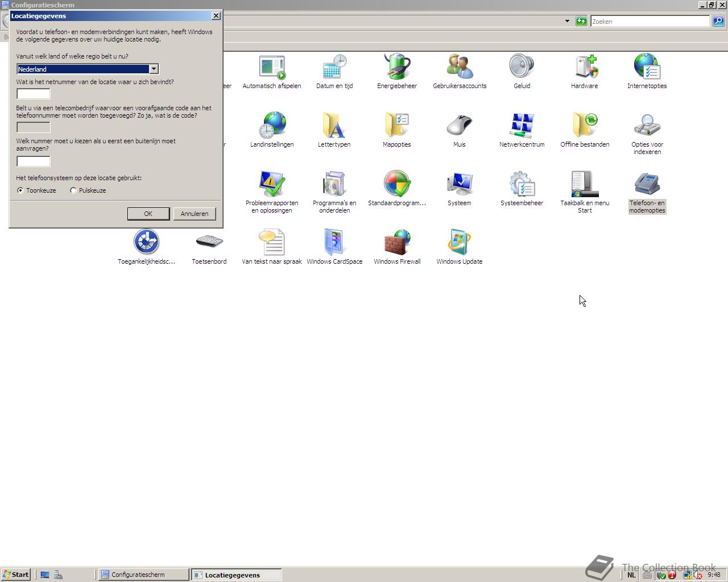Close the Locatiegegevens dialog
Screen dimensions: 728x582
point(216,16)
